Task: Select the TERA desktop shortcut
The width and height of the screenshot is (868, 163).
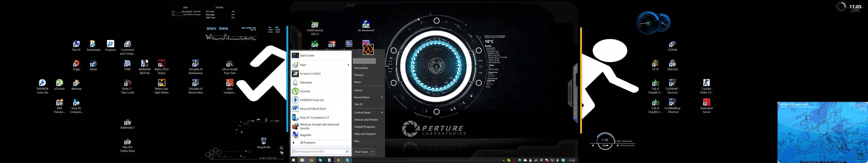Action: point(127,65)
